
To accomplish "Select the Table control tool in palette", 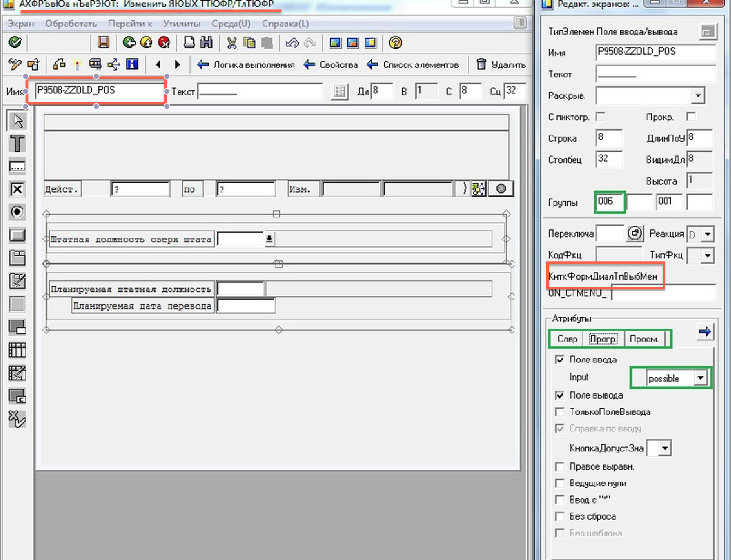I will pos(17,350).
